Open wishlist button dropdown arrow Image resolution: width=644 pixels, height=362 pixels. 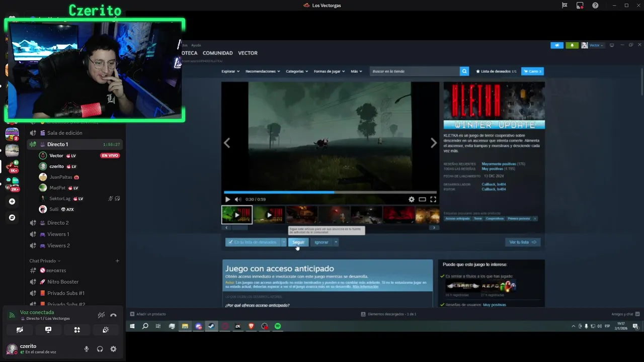tap(283, 242)
